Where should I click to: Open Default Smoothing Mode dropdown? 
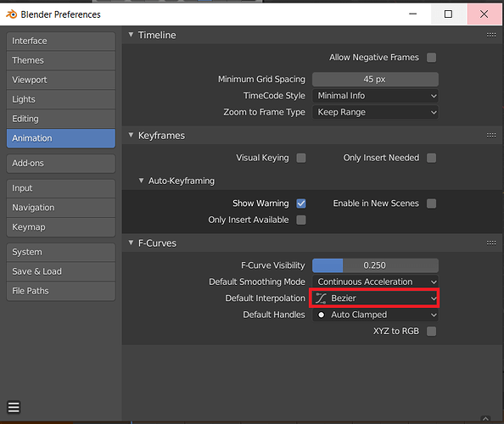click(x=375, y=282)
